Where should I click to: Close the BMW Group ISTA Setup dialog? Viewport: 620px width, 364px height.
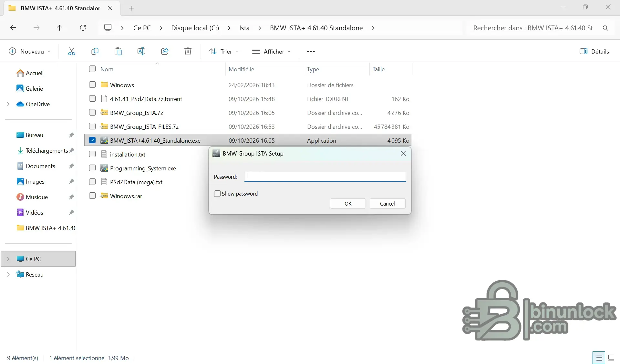(403, 154)
